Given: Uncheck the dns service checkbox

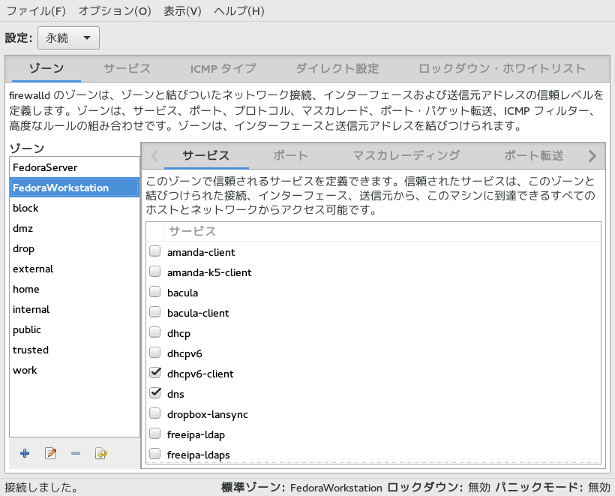Looking at the screenshot, I should point(155,393).
